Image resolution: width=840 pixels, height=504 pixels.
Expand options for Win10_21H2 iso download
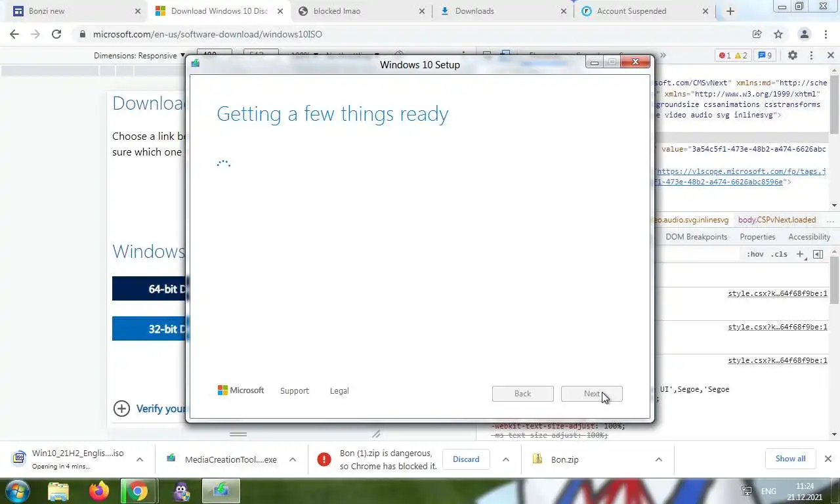140,459
